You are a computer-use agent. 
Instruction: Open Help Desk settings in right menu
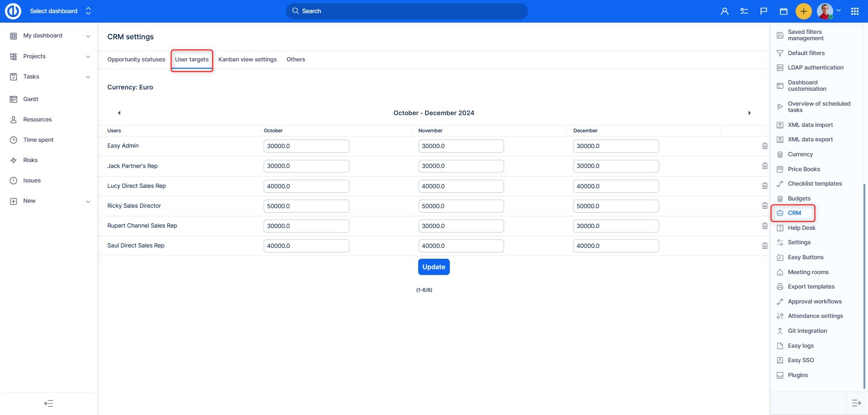pos(801,228)
